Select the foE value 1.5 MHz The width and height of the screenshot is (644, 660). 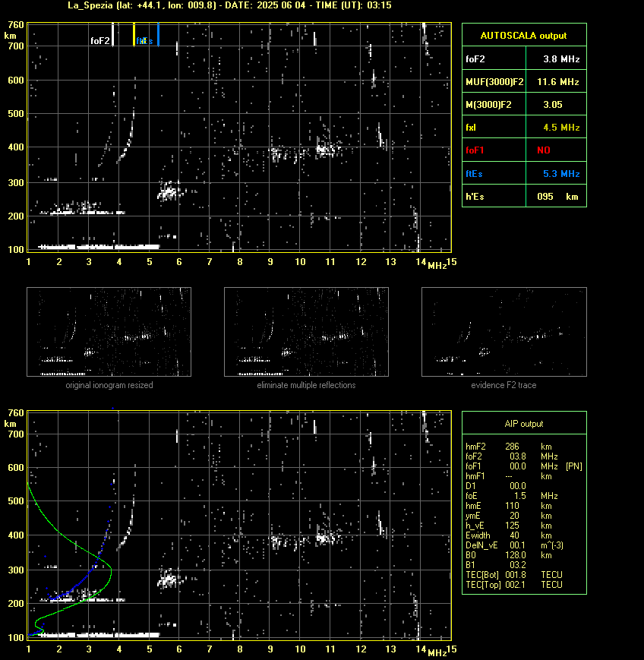tap(536, 496)
